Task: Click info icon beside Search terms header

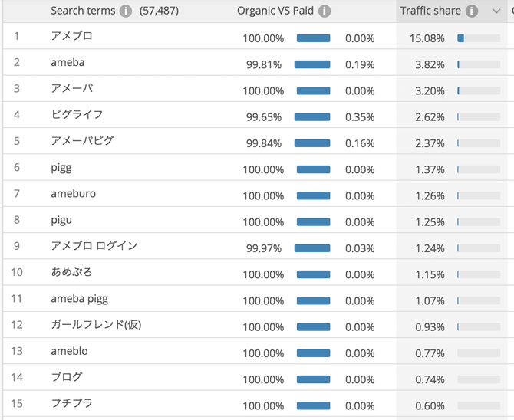Action: 126,11
